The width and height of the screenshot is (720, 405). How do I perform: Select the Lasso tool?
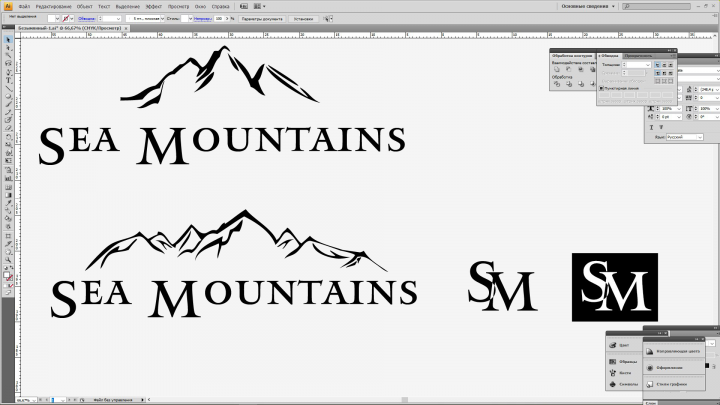click(x=8, y=63)
